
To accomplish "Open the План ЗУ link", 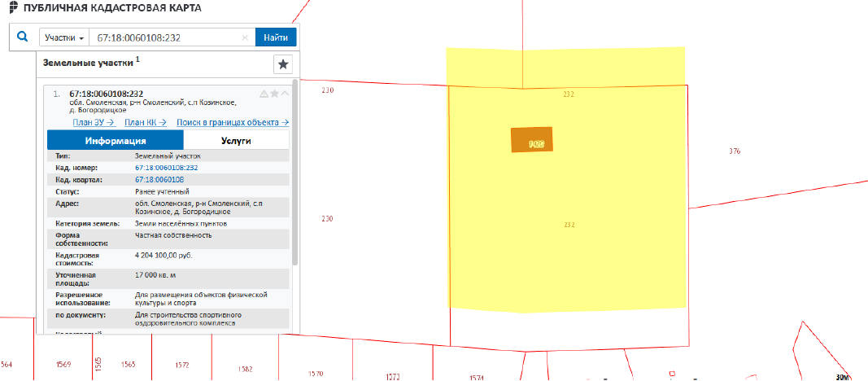I will [93, 122].
